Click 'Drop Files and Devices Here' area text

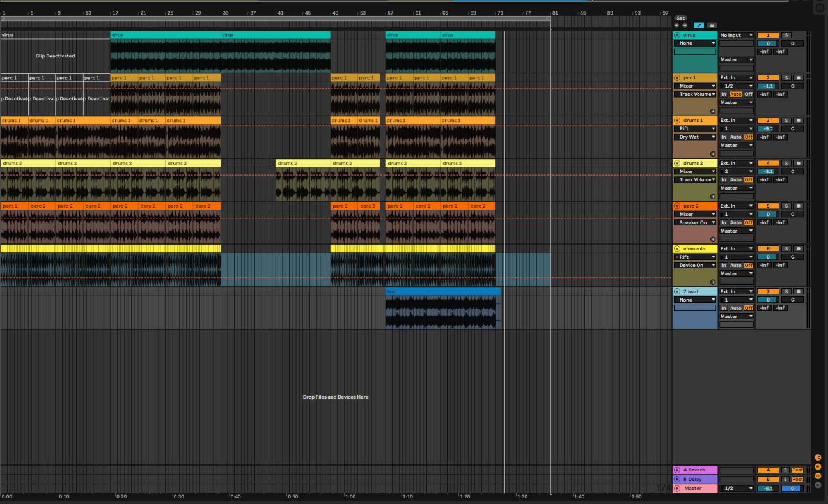(336, 397)
